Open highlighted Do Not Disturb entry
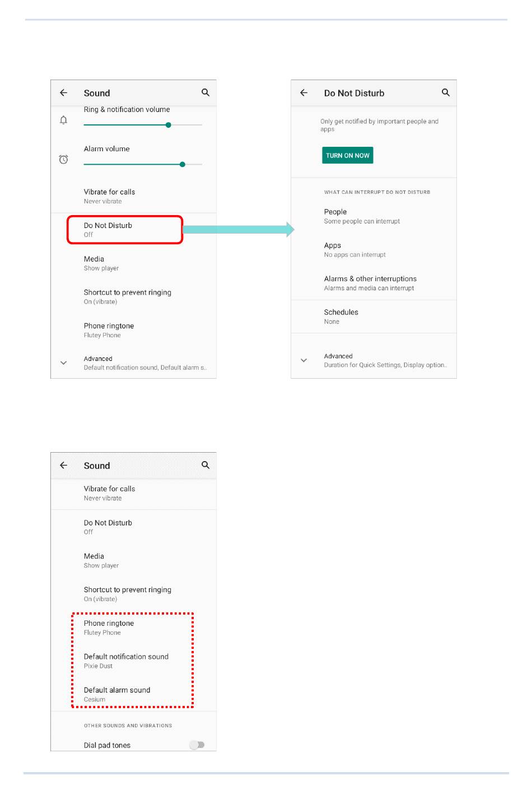This screenshot has width=532, height=795. tap(125, 230)
